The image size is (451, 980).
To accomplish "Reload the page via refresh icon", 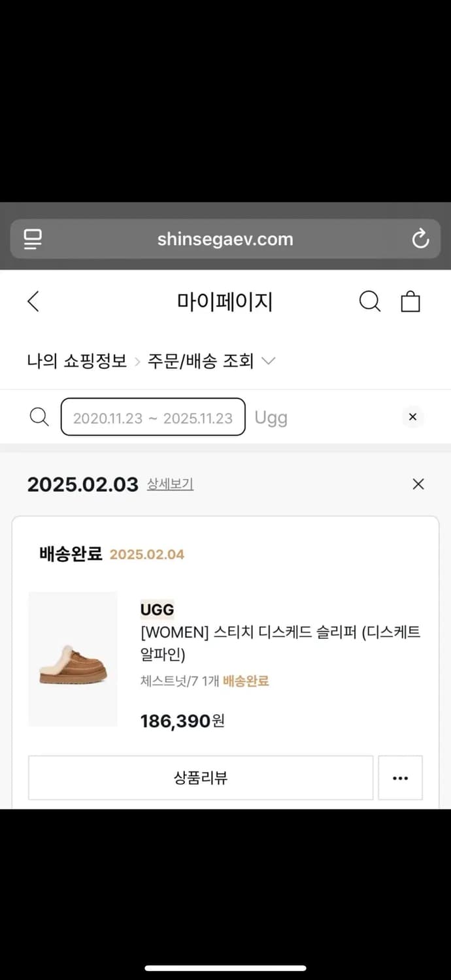I will click(x=420, y=238).
